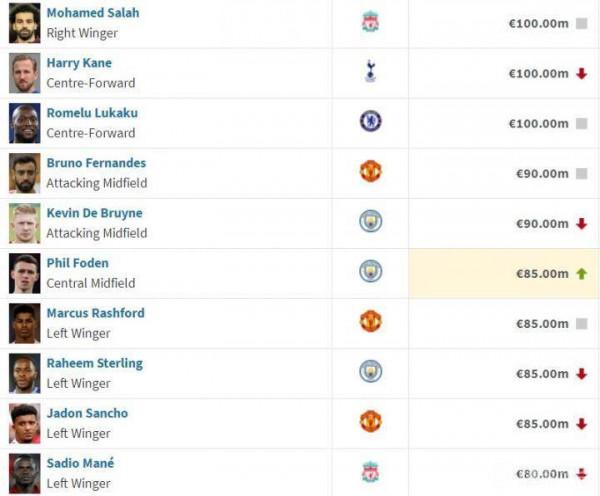Screen dimensions: 600x496
Task: Click Manchester City crest beside Phil Foden
Action: 370,272
